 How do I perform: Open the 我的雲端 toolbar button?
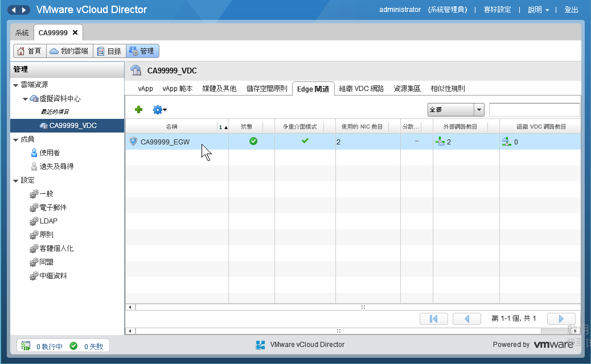[x=69, y=51]
